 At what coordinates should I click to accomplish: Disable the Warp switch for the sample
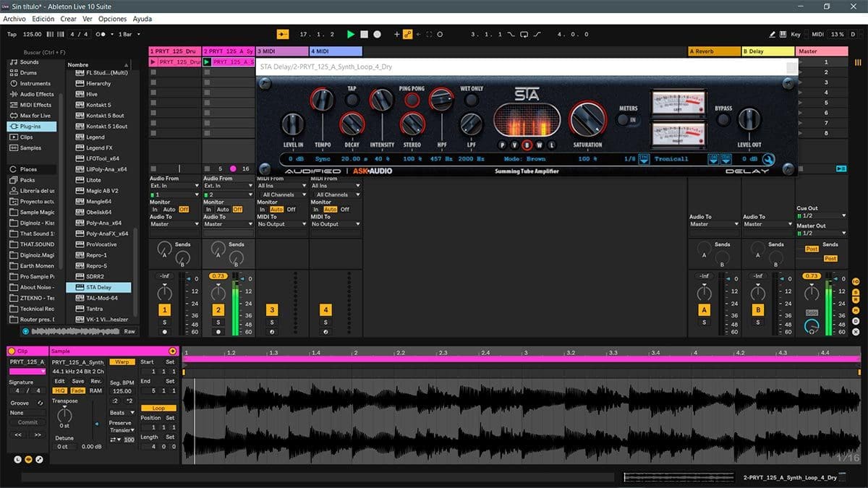122,361
